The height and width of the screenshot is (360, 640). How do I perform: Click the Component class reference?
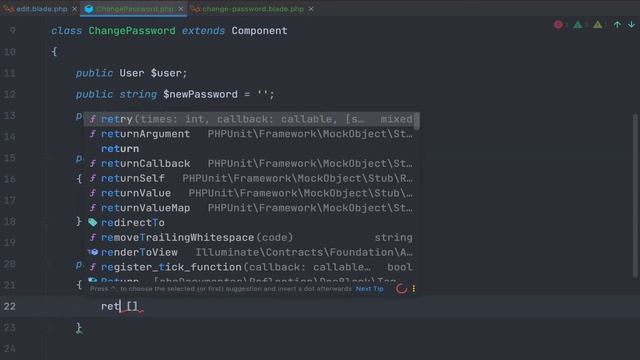[x=259, y=31]
